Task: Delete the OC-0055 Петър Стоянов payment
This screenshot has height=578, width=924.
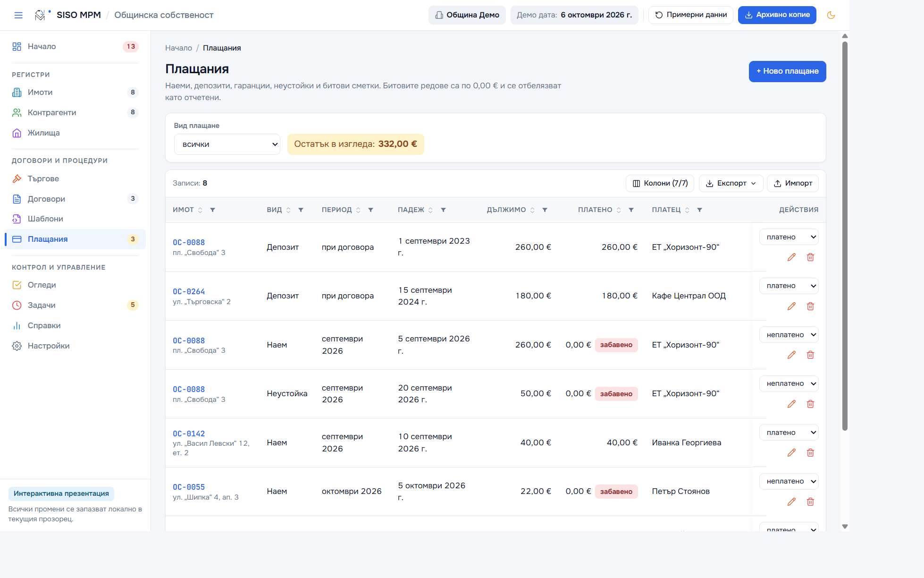Action: 810,502
